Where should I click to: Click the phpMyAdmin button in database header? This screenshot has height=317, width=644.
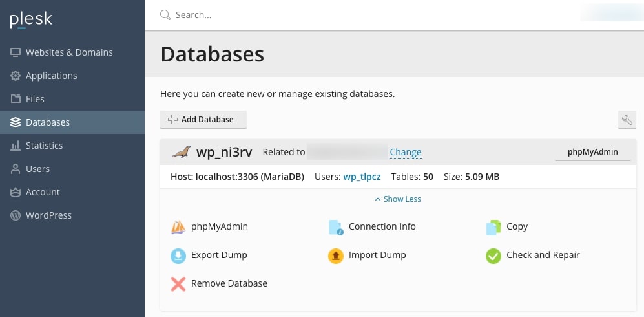tap(592, 152)
